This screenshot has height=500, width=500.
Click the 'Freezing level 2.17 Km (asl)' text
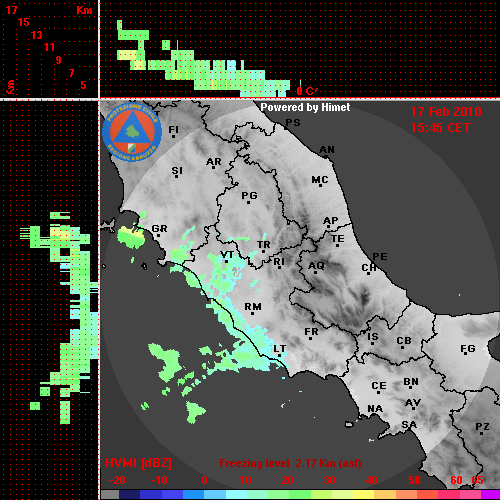(290, 463)
